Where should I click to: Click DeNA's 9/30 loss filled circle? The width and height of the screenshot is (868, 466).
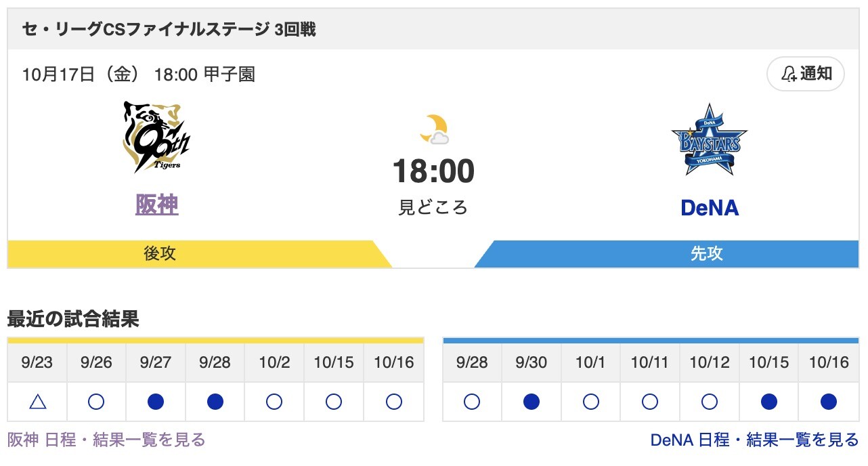click(x=531, y=402)
